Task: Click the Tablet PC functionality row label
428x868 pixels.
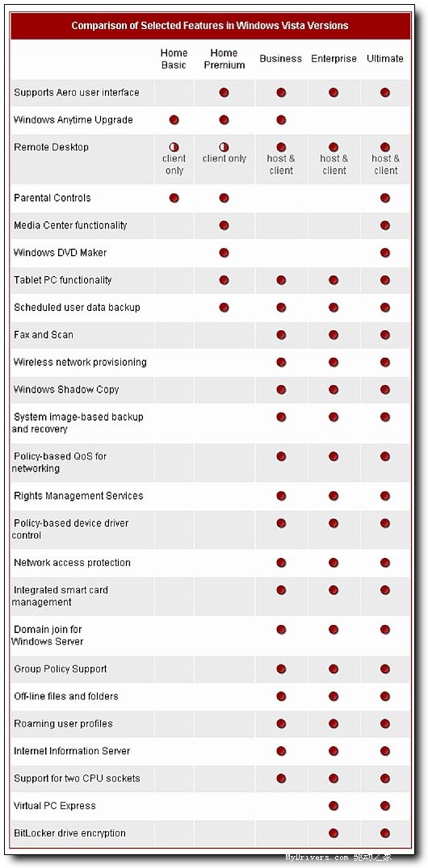Action: (62, 280)
